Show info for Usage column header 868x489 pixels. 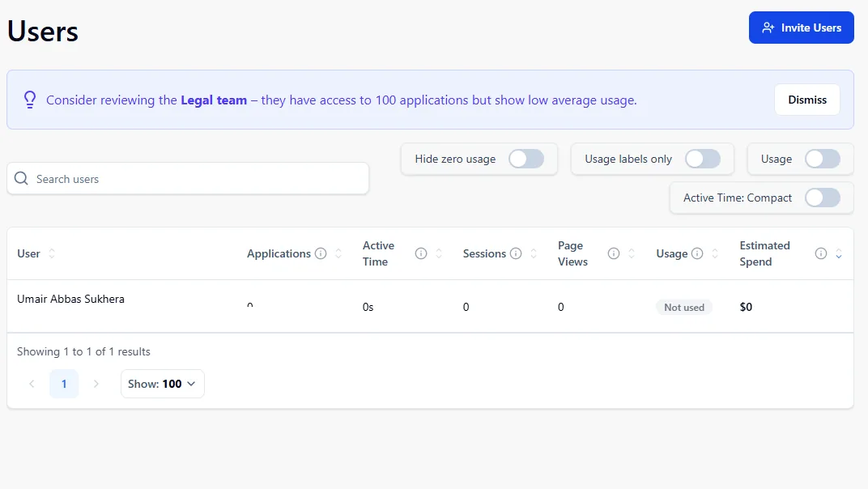[697, 253]
